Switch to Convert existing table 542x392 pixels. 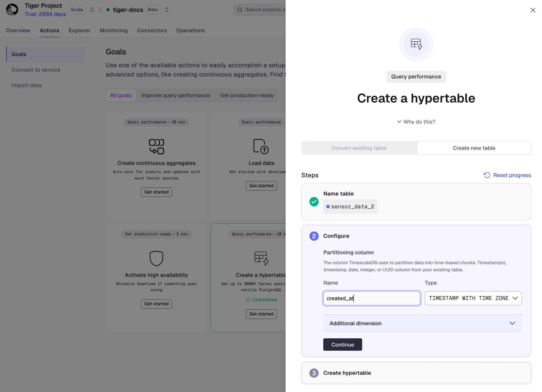point(359,148)
